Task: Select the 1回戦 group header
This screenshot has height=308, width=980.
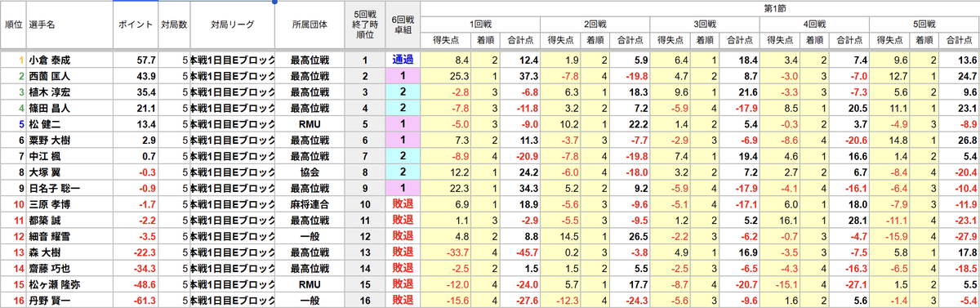Action: point(480,25)
